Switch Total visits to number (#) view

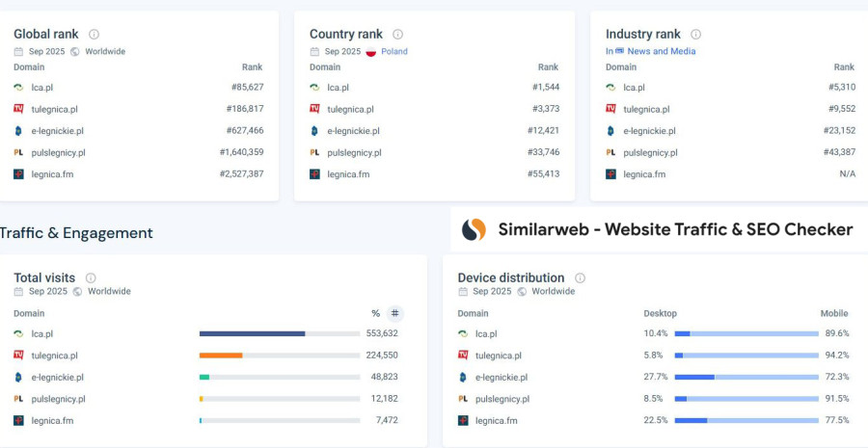tap(394, 313)
